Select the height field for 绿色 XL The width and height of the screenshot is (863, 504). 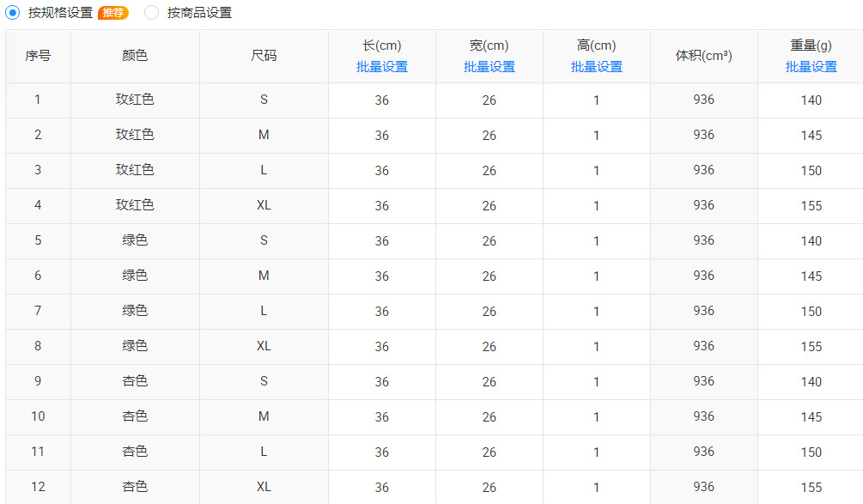[597, 347]
